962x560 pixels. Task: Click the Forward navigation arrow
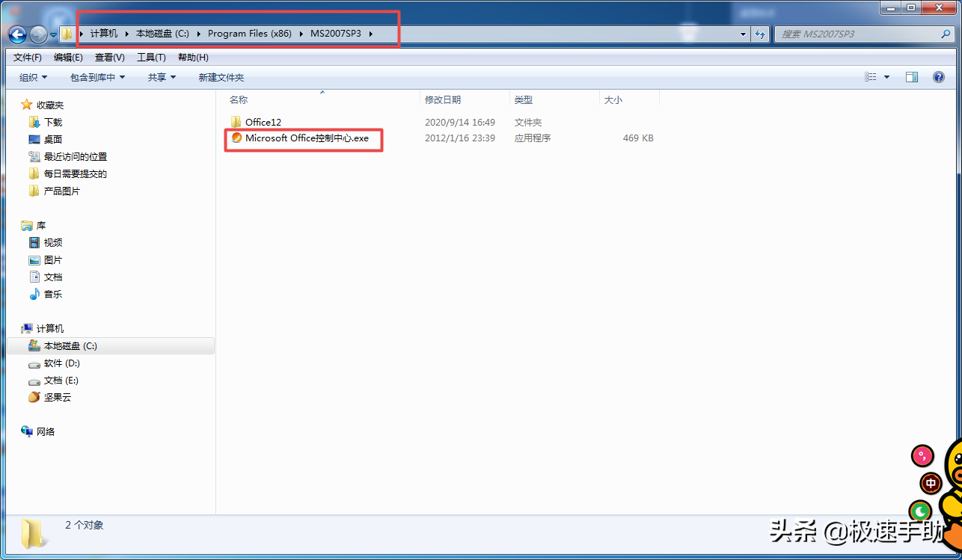(x=38, y=34)
